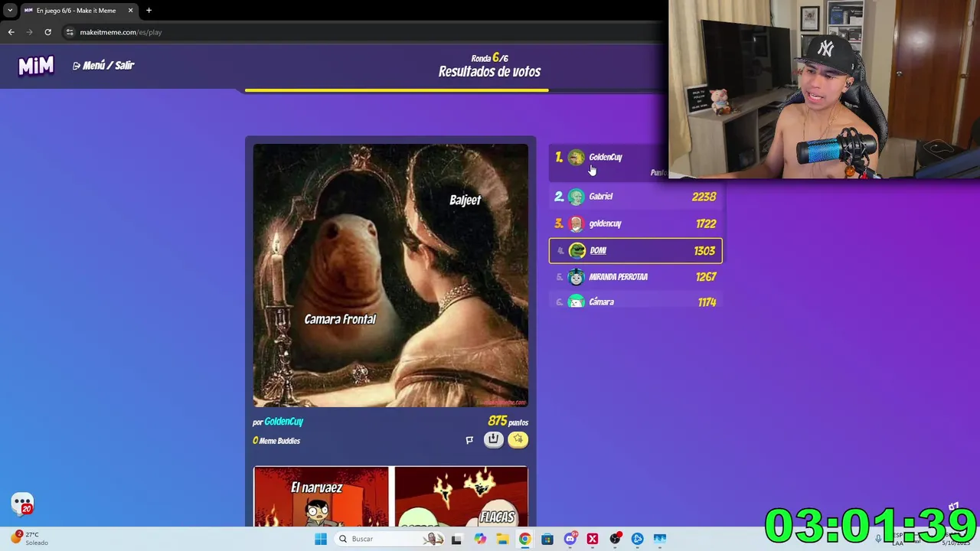Viewport: 980px width, 551px height.
Task: Open the last taskbar app icon
Action: [660, 539]
